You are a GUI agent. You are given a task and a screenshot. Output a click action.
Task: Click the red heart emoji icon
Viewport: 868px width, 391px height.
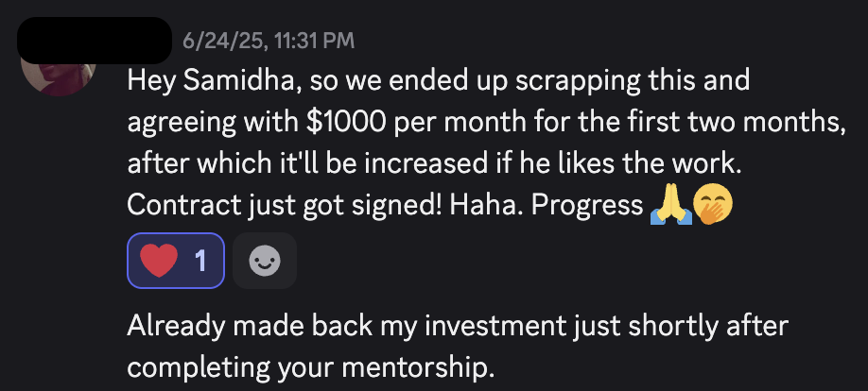pos(159,261)
